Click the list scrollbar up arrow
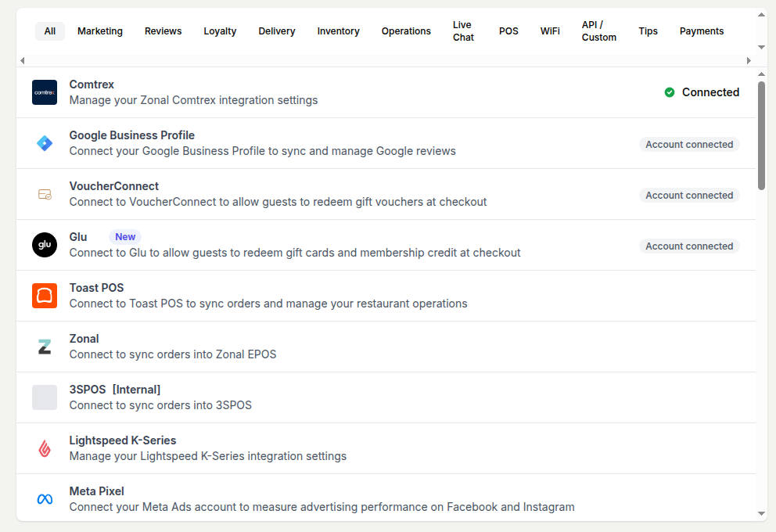The height and width of the screenshot is (532, 776). click(762, 74)
